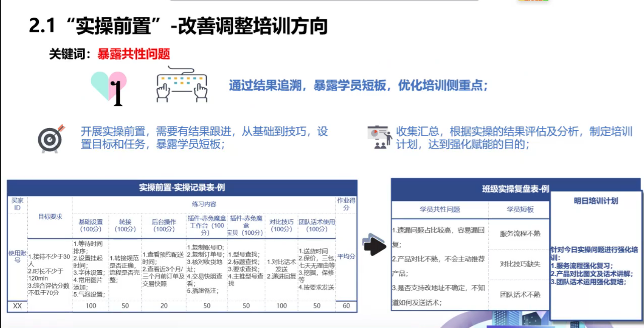
Task: Click the 使用账号 row label
Action: (x=17, y=256)
